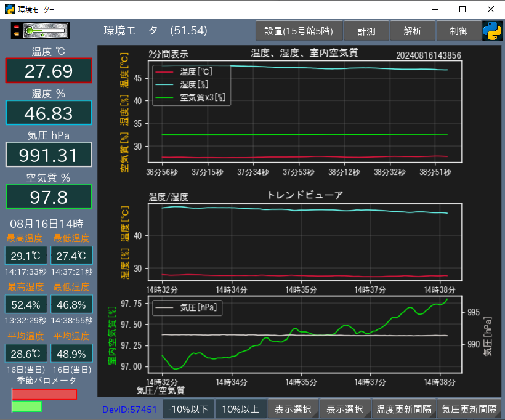The width and height of the screenshot is (505, 420).
Task: Click the 気圧[hPa] legend entry
Action: click(x=187, y=307)
